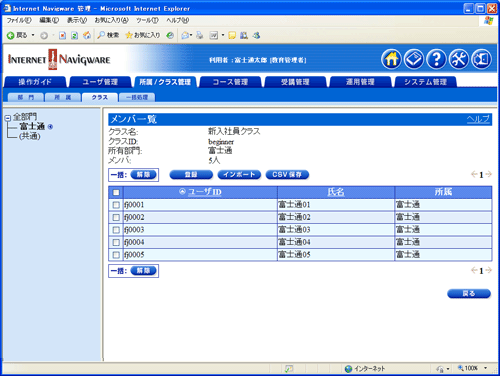
Task: Refresh the page with the green arrows icon
Action: click(75, 35)
